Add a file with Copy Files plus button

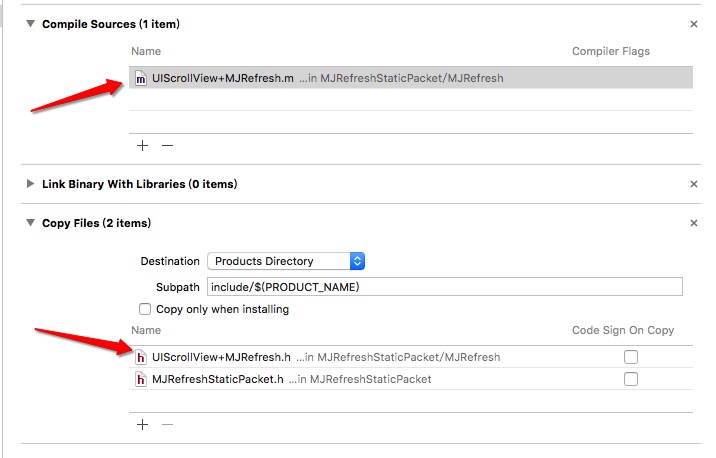142,424
